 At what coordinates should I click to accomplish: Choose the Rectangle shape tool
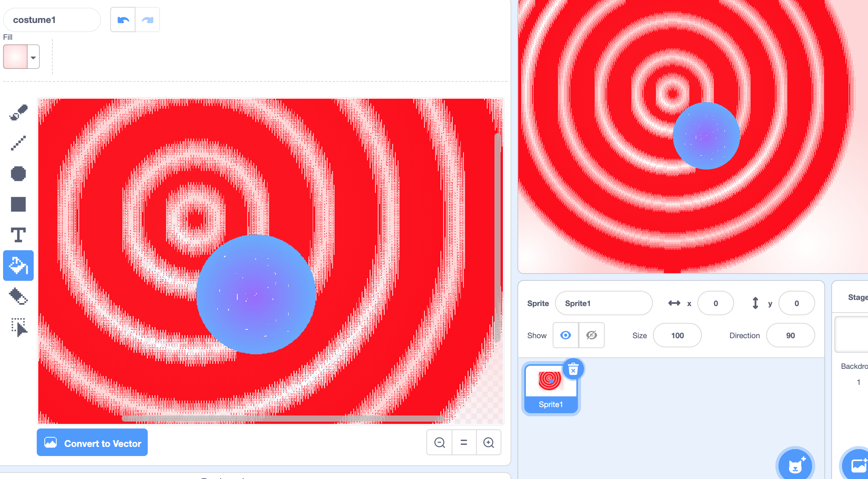(18, 204)
